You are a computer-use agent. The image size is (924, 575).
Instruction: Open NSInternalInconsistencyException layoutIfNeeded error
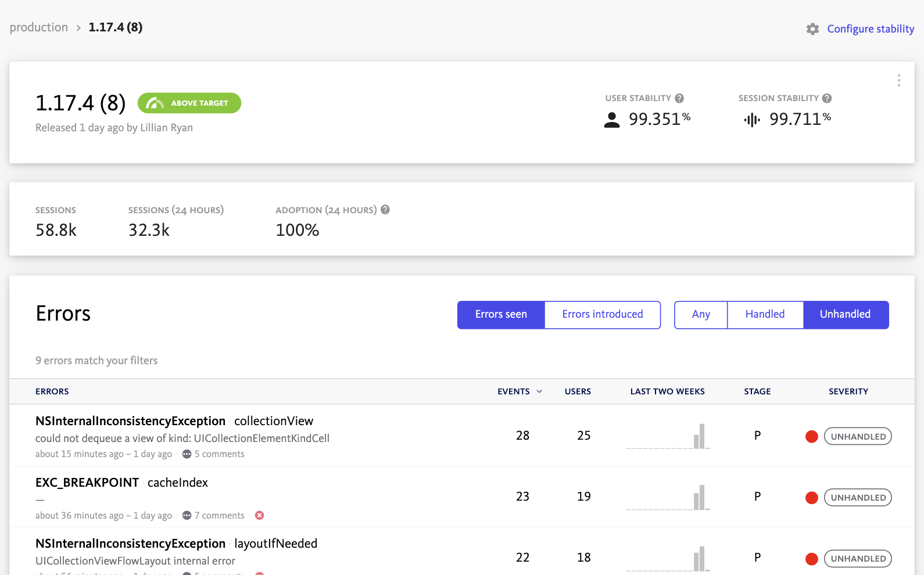(x=176, y=544)
